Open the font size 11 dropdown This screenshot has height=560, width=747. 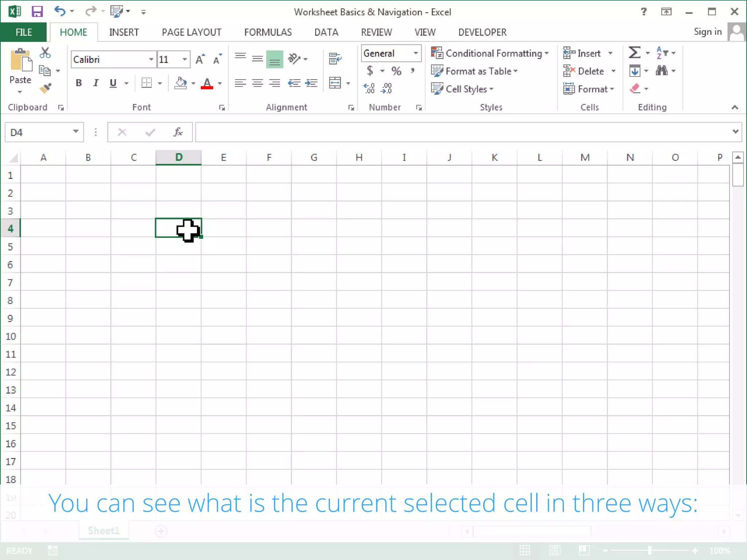coord(185,59)
